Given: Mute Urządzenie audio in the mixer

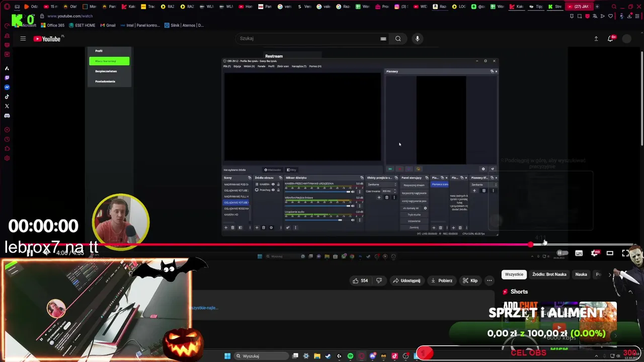Looking at the screenshot, I should 353,220.
